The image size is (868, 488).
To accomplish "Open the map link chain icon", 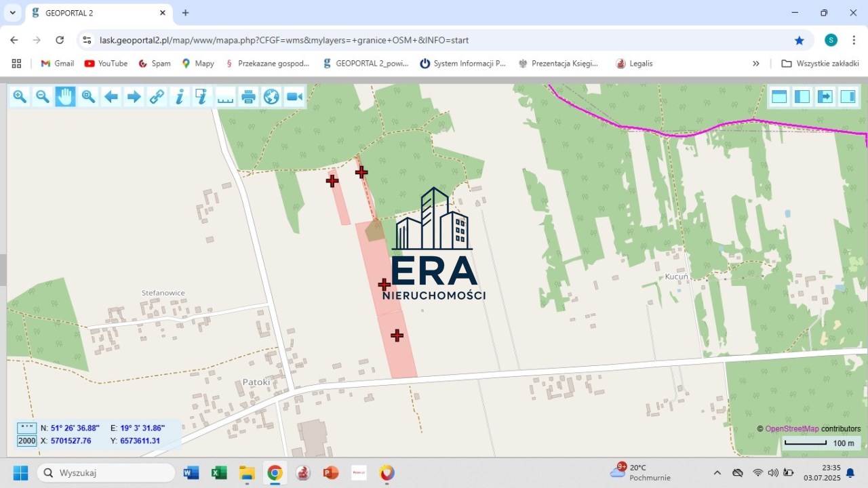I will coord(157,97).
